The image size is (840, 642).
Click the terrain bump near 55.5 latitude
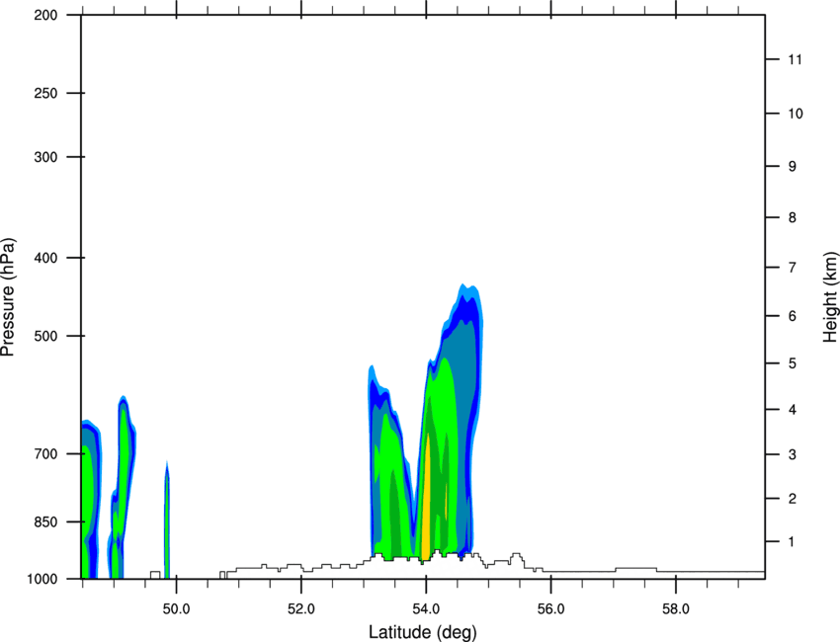click(517, 560)
